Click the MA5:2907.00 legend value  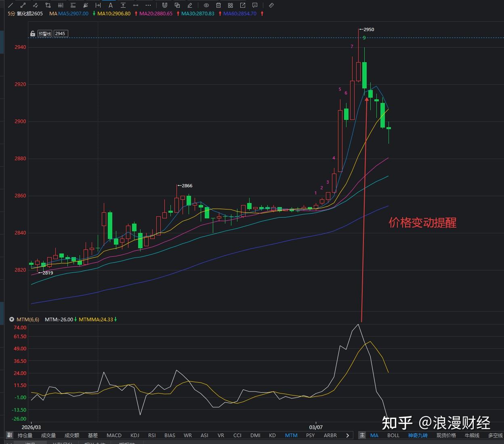(73, 13)
